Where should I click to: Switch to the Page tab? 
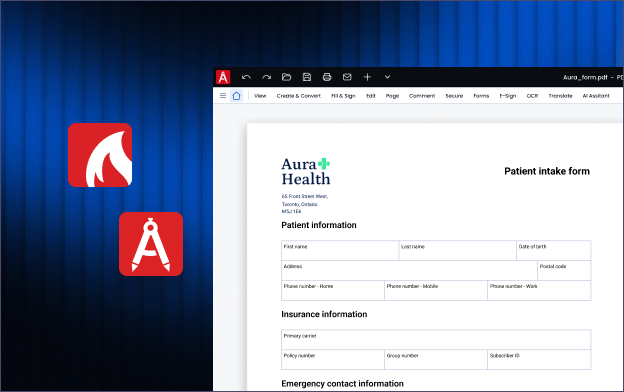pos(392,96)
